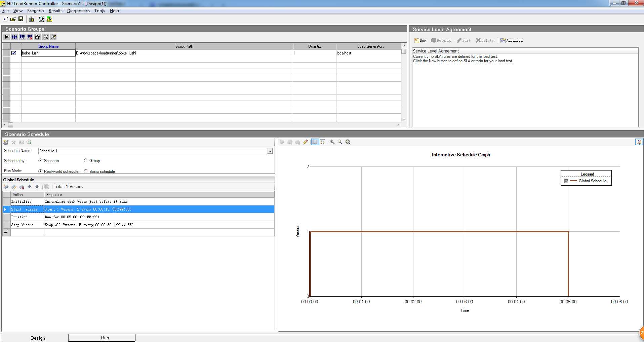Select the Initialize action row
Screen dimensions: 644x342
138,201
